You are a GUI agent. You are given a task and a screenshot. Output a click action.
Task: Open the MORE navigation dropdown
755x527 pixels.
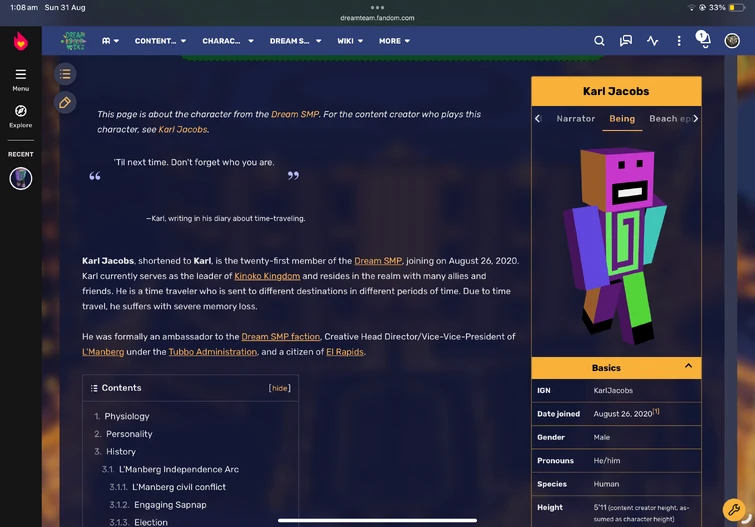(394, 41)
